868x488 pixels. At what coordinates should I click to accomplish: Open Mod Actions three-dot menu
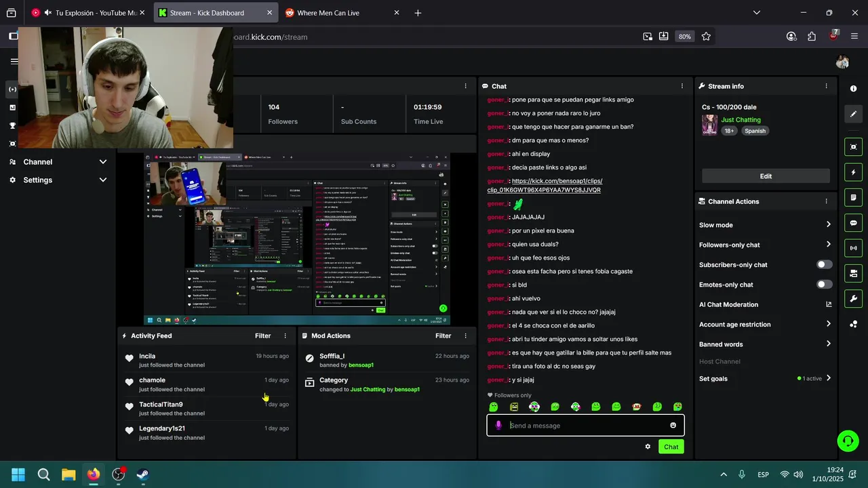tap(465, 335)
